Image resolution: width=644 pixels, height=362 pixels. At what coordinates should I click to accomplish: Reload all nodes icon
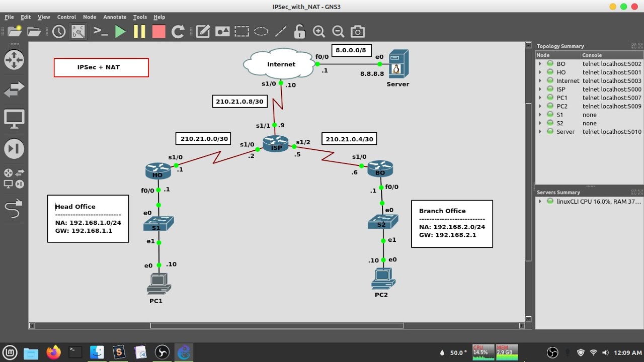coord(178,32)
